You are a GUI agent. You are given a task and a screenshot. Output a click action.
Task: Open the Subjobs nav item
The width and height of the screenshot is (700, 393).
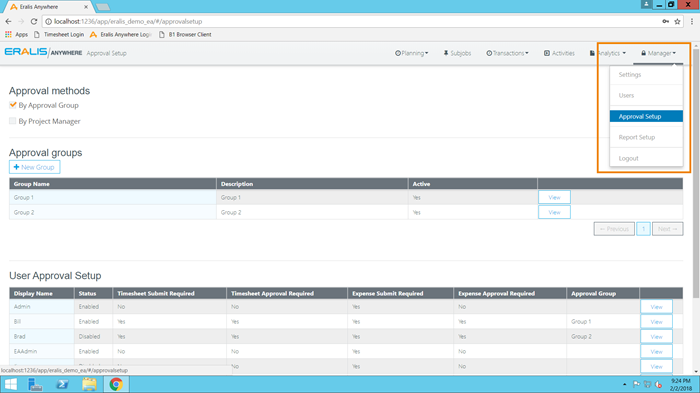click(x=457, y=53)
